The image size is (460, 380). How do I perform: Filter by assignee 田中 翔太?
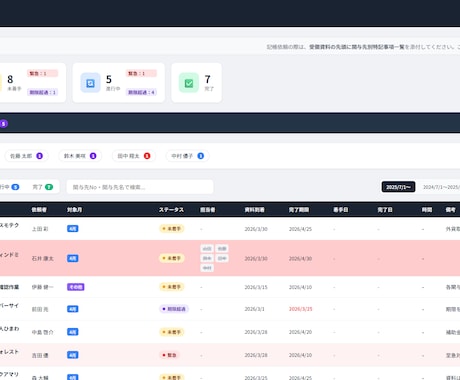[134, 156]
